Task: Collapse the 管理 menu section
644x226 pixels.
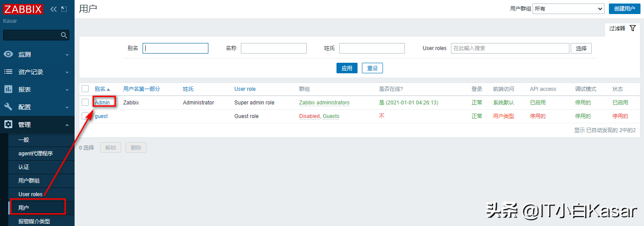Action: click(37, 125)
